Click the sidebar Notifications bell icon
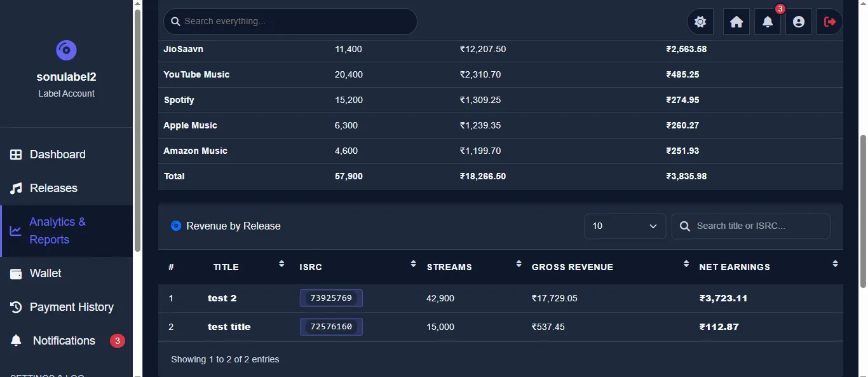 click(16, 341)
